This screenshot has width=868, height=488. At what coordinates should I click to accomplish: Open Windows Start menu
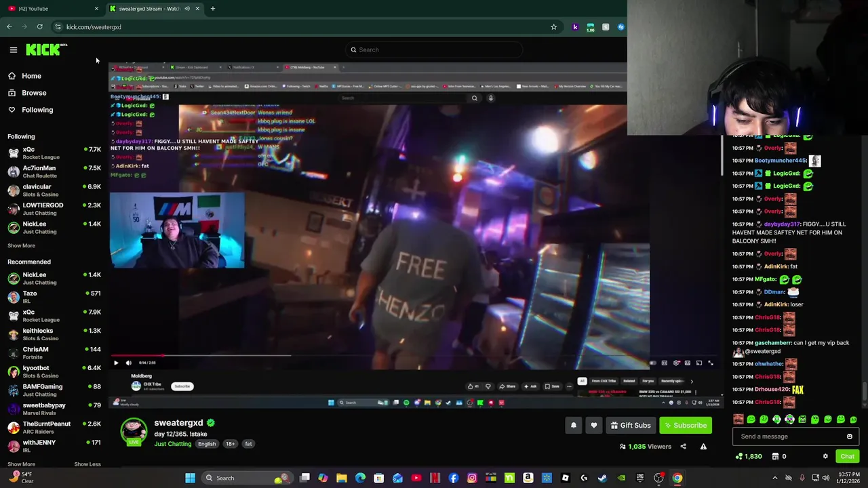[x=191, y=478]
